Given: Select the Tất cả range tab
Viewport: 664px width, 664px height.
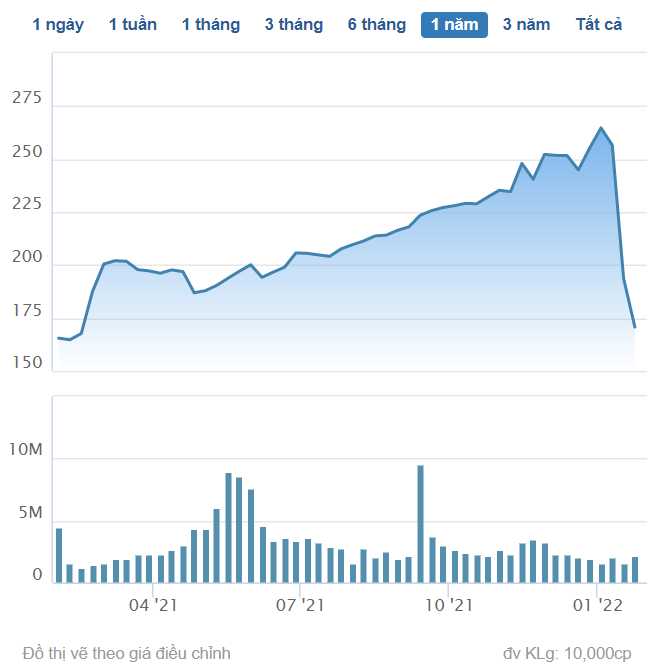Looking at the screenshot, I should click(599, 25).
